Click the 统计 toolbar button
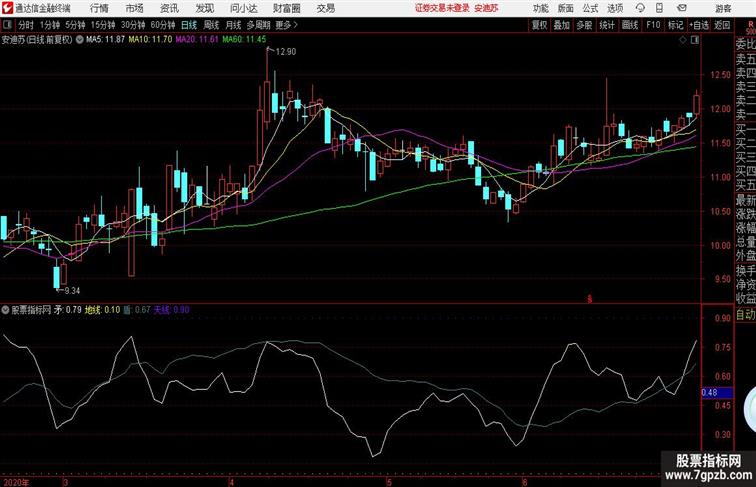The width and height of the screenshot is (756, 487). click(x=607, y=25)
